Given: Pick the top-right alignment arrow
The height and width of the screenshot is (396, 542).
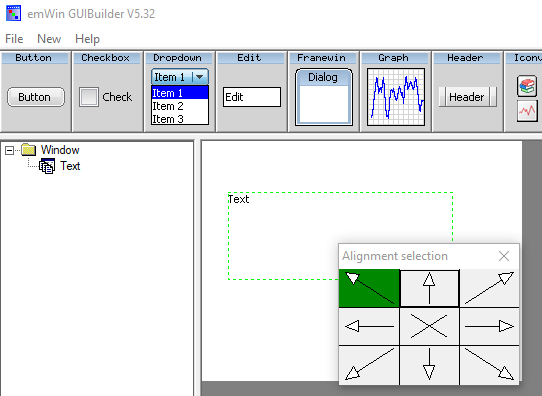Looking at the screenshot, I should click(489, 288).
